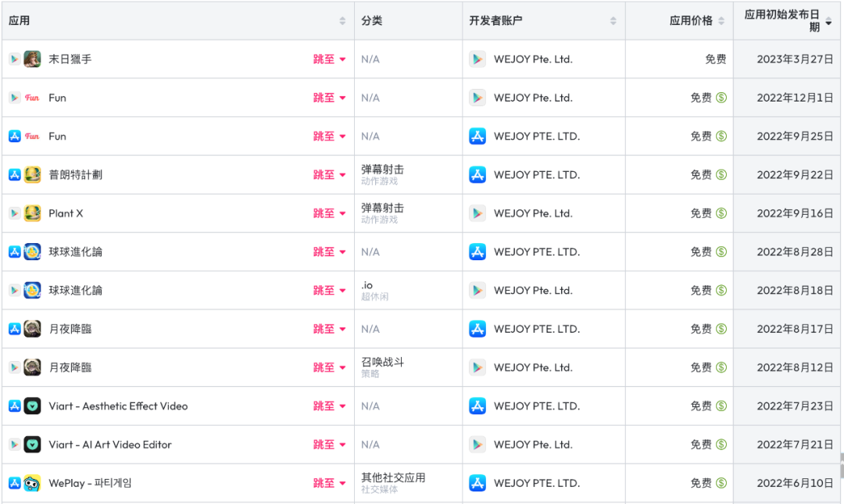
Task: Click the Google Play developer icon in the 末日獵手 row
Action: click(477, 59)
